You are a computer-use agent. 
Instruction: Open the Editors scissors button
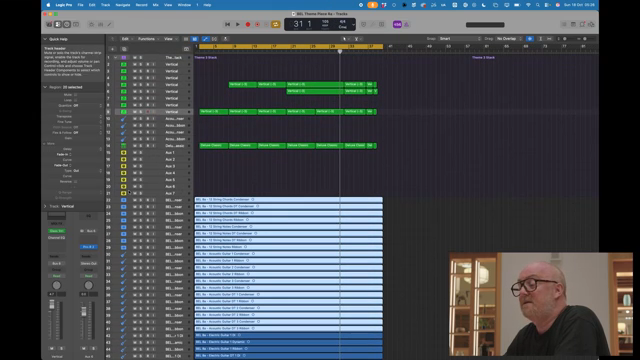[109, 24]
